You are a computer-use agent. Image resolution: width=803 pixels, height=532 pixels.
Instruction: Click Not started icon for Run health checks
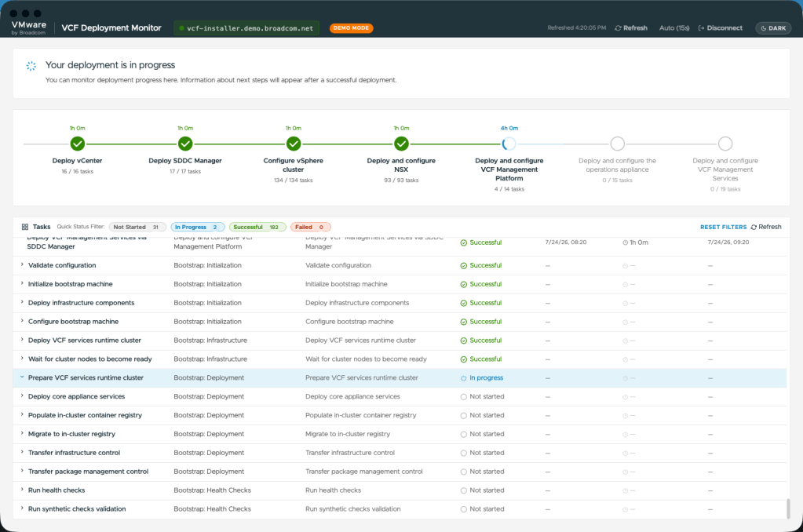coord(463,490)
